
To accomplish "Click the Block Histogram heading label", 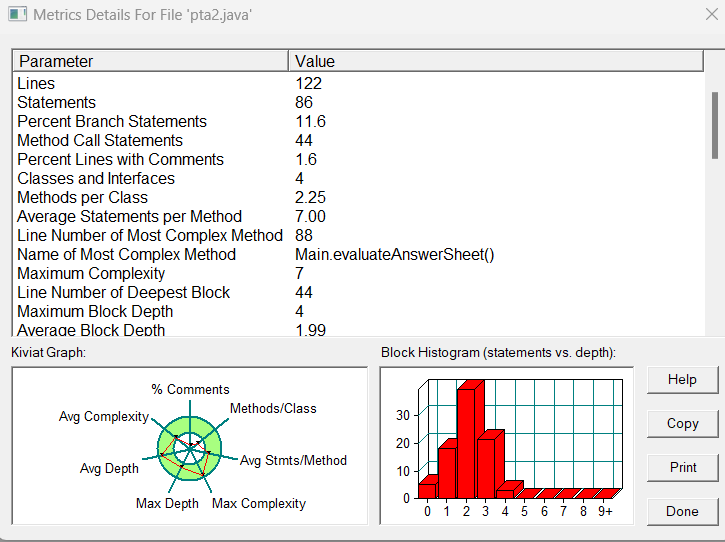I will (x=498, y=352).
